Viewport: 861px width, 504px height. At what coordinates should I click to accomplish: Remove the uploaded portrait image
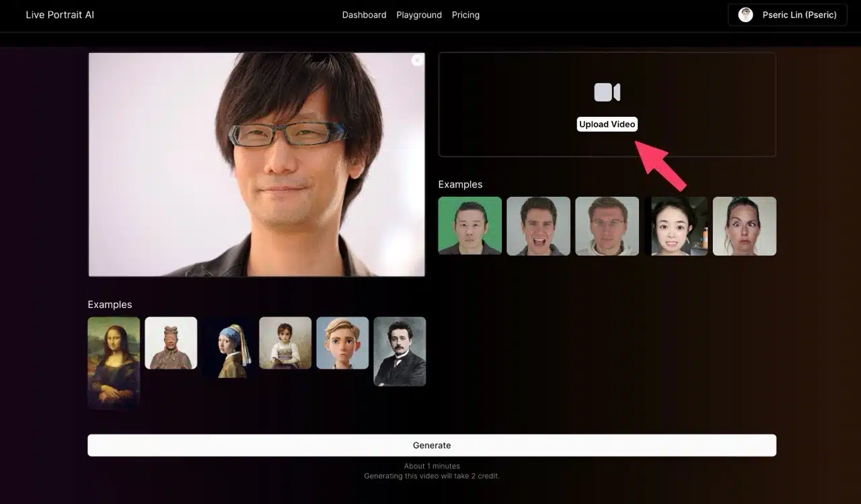click(417, 60)
